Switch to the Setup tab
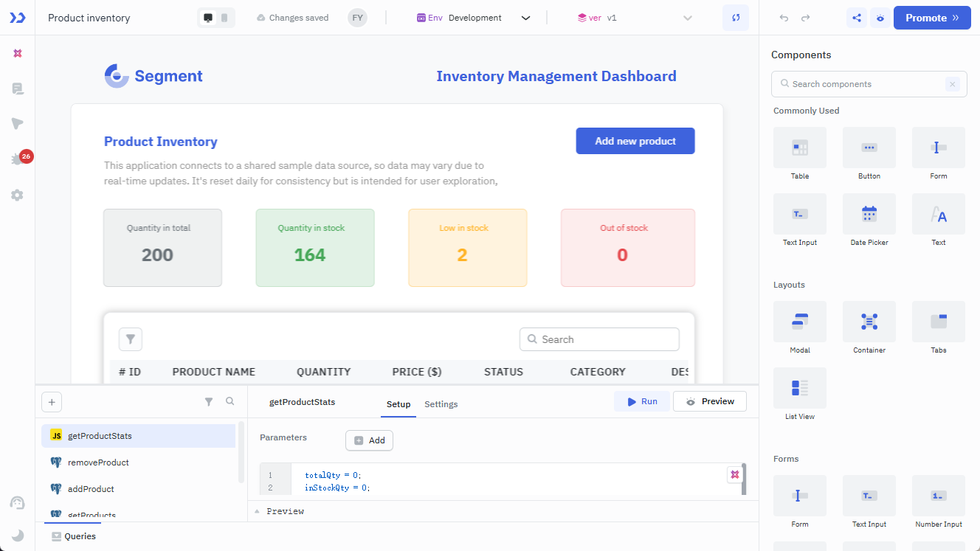Image resolution: width=980 pixels, height=551 pixels. click(398, 404)
